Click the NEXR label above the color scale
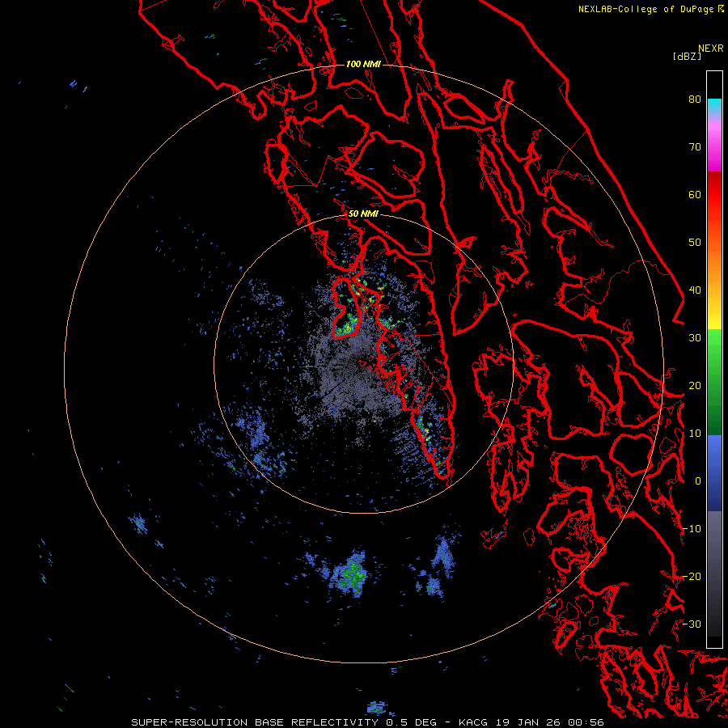 coord(711,49)
